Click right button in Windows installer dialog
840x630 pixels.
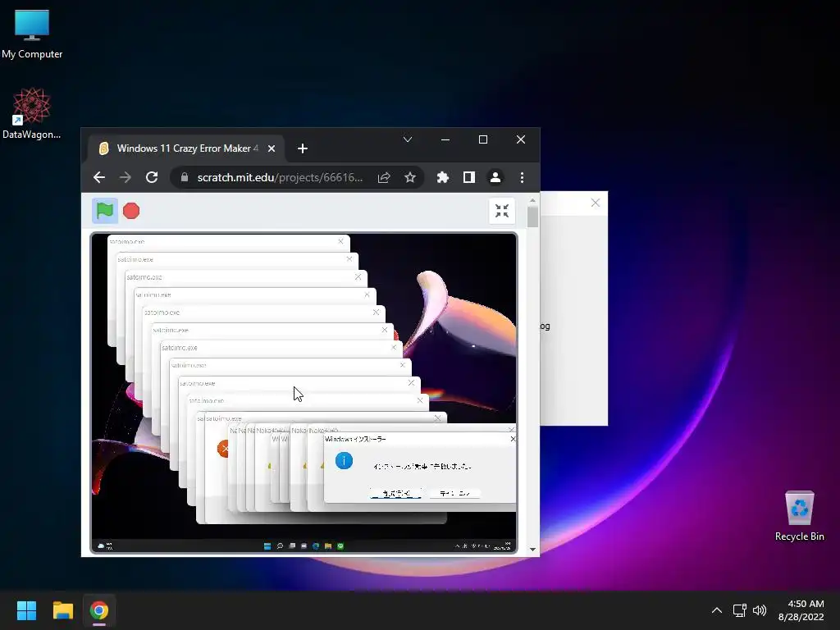(x=454, y=493)
